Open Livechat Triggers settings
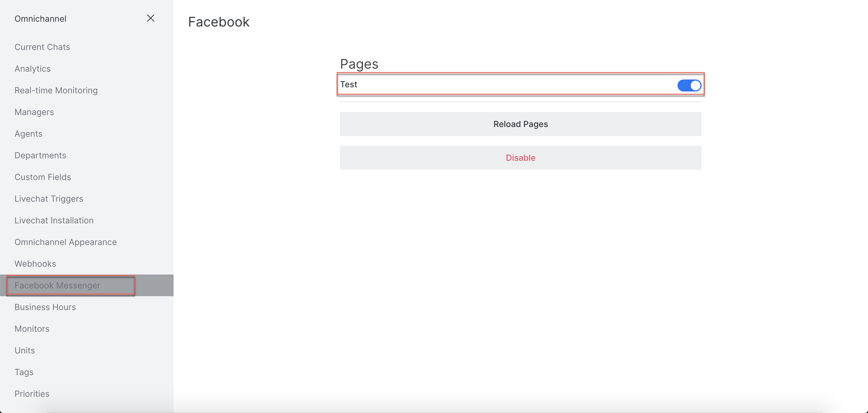This screenshot has width=868, height=413. click(49, 198)
